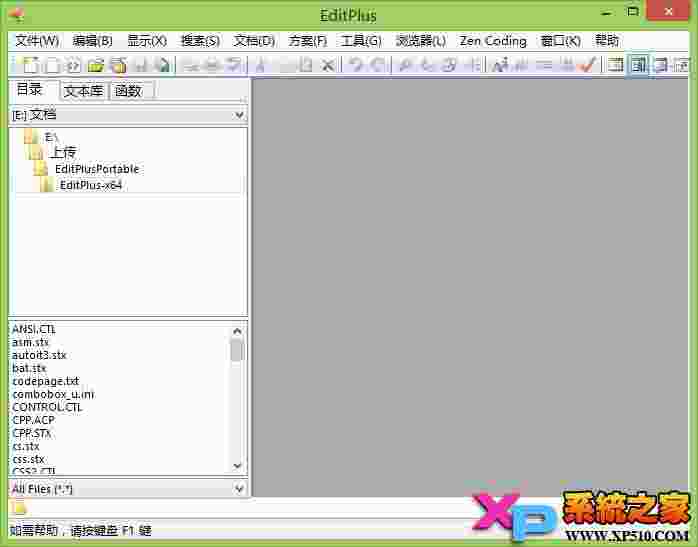Screen dimensions: 698x547
Task: Click the Paste clipboard toolbar icon
Action: [x=305, y=65]
